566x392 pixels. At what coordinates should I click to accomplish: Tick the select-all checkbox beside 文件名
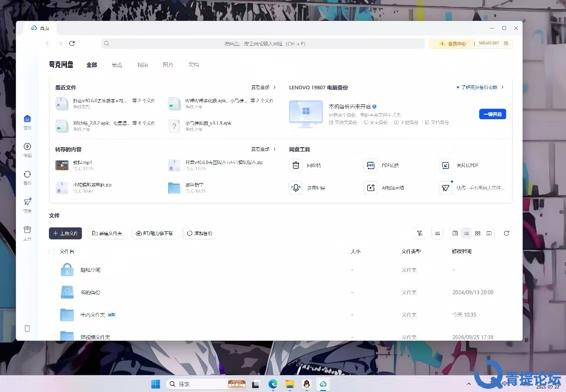tap(51, 251)
